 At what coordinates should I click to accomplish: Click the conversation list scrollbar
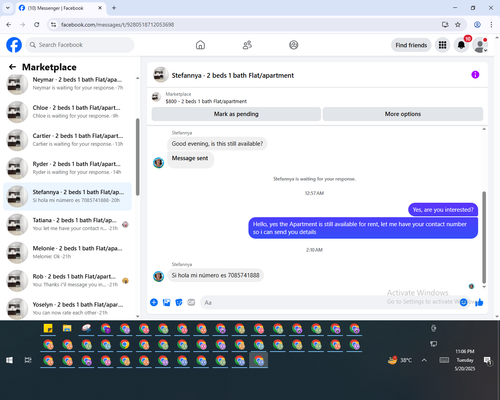click(138, 157)
